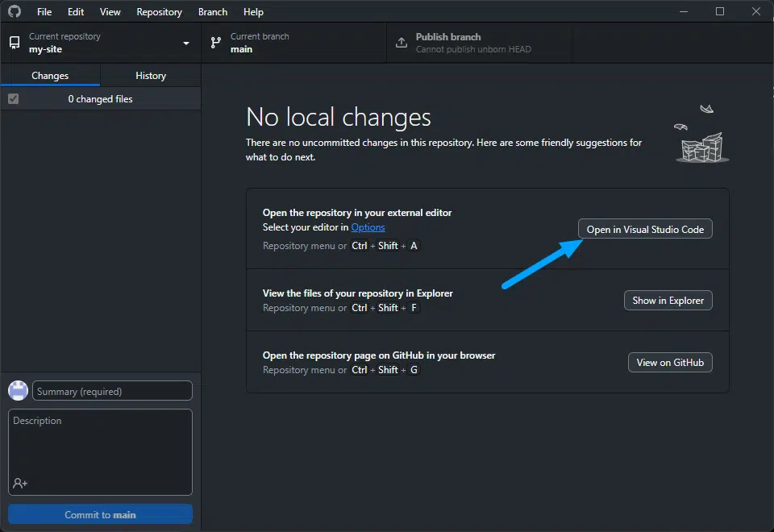Click the user avatar beside Summary field
The height and width of the screenshot is (532, 774).
tap(19, 390)
